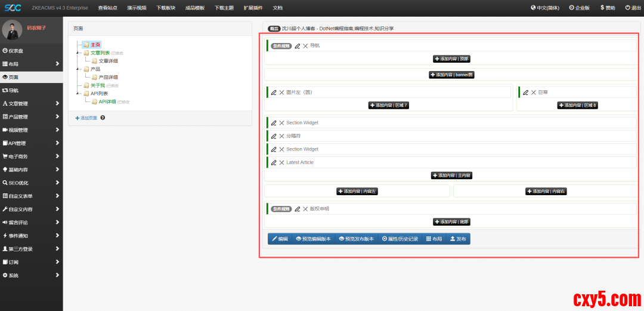
Task: Edit the second Section Widget pencil icon
Action: point(274,149)
